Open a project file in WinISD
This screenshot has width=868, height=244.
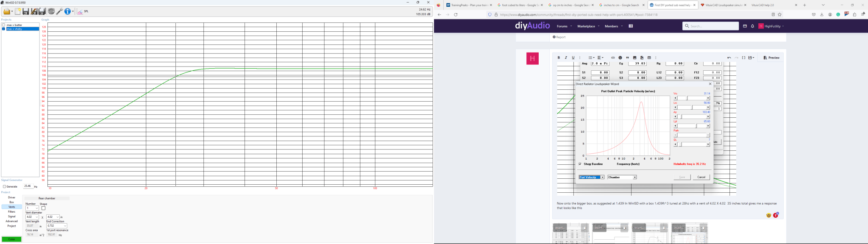tap(6, 11)
